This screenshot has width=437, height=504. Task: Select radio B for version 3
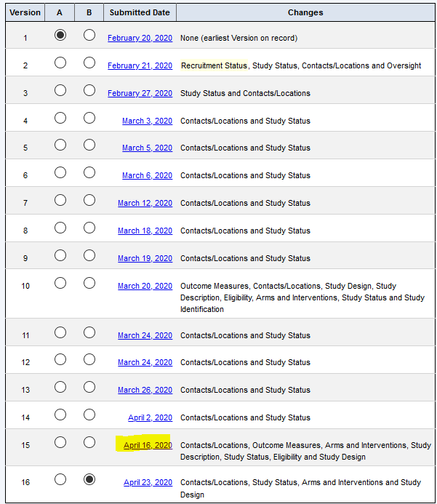pyautogui.click(x=89, y=90)
